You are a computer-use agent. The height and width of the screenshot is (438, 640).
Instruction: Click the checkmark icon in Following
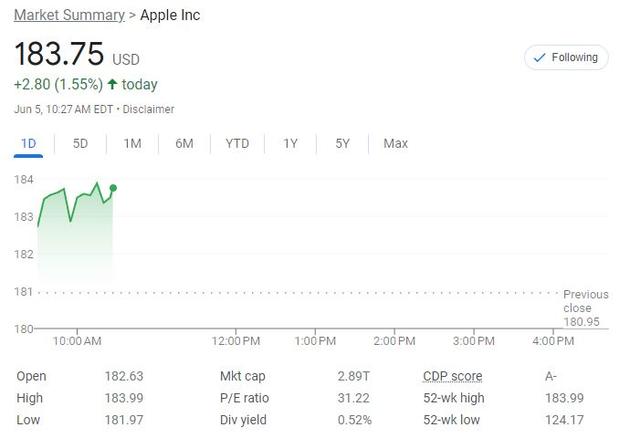point(540,57)
